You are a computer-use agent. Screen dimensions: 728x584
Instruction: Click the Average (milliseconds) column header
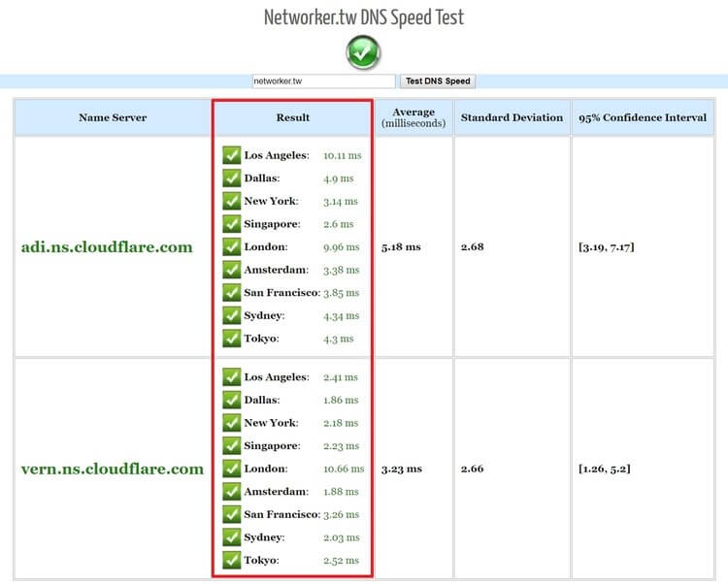[414, 117]
